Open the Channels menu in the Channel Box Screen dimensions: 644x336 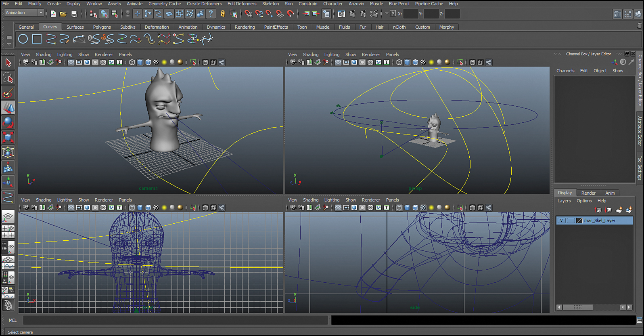click(565, 71)
